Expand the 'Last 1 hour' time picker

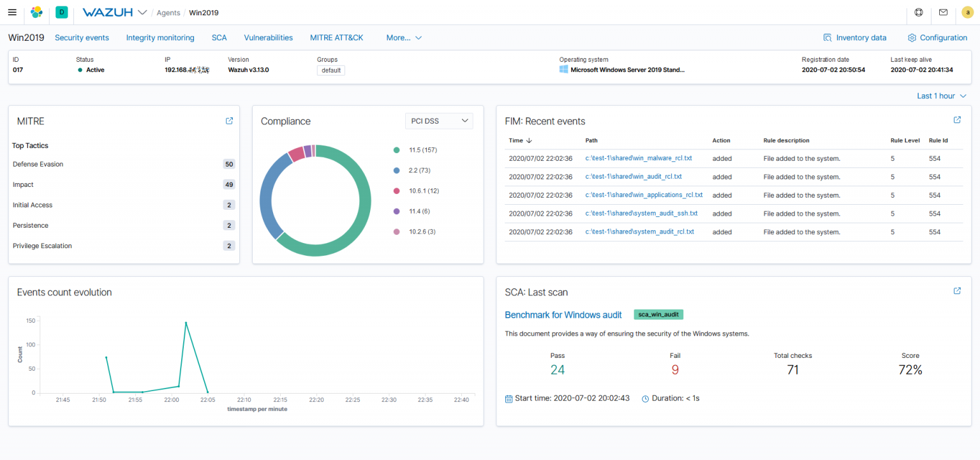tap(941, 96)
